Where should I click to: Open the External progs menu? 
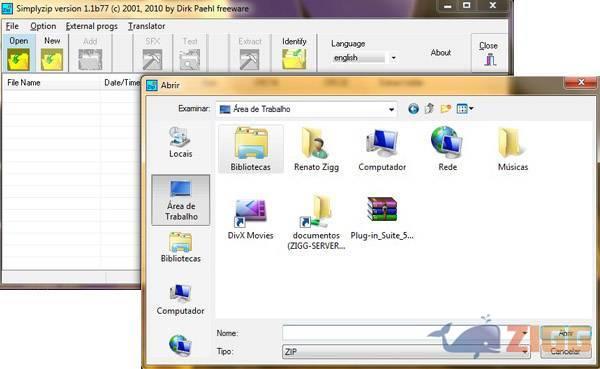[91, 26]
